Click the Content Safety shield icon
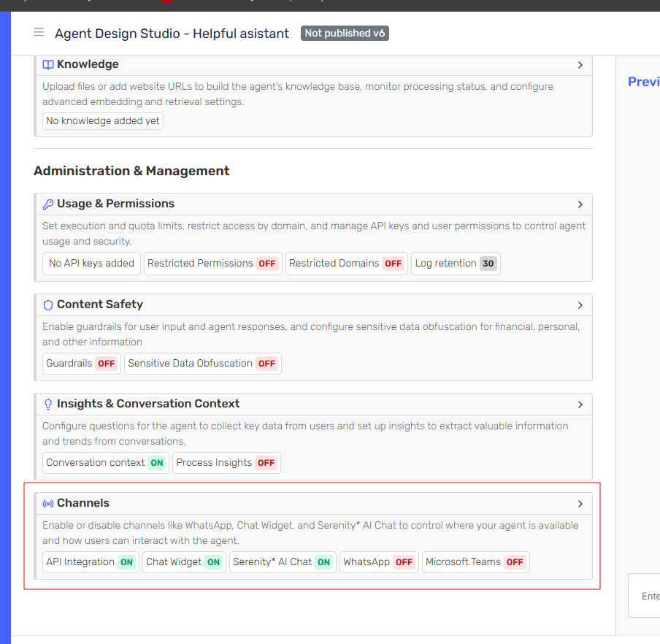The width and height of the screenshot is (660, 644). point(48,305)
